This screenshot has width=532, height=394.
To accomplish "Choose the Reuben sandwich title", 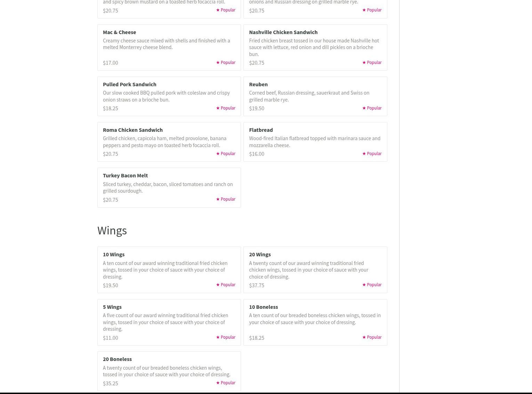I will pyautogui.click(x=258, y=84).
